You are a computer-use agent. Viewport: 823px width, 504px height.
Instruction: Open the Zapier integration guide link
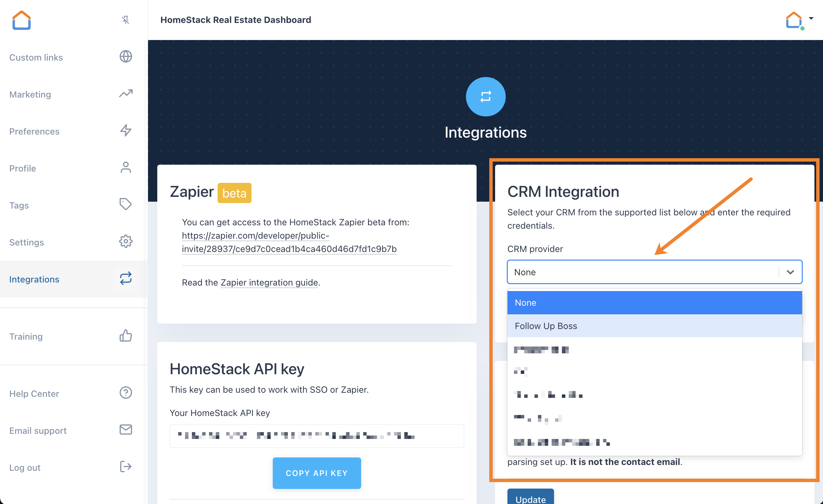point(269,282)
